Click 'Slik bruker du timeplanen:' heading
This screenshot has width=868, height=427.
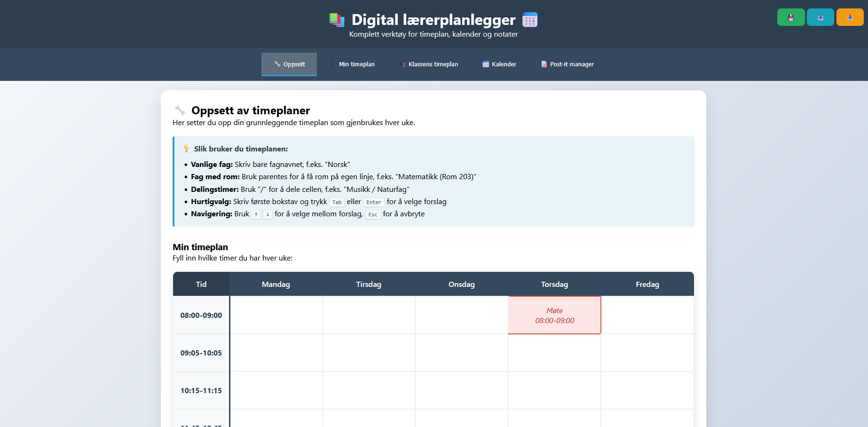(x=241, y=149)
